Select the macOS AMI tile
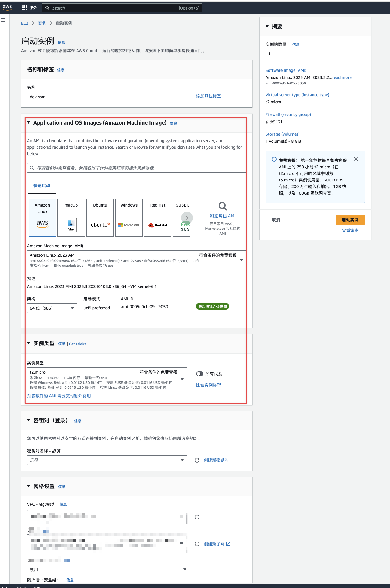 tap(71, 218)
